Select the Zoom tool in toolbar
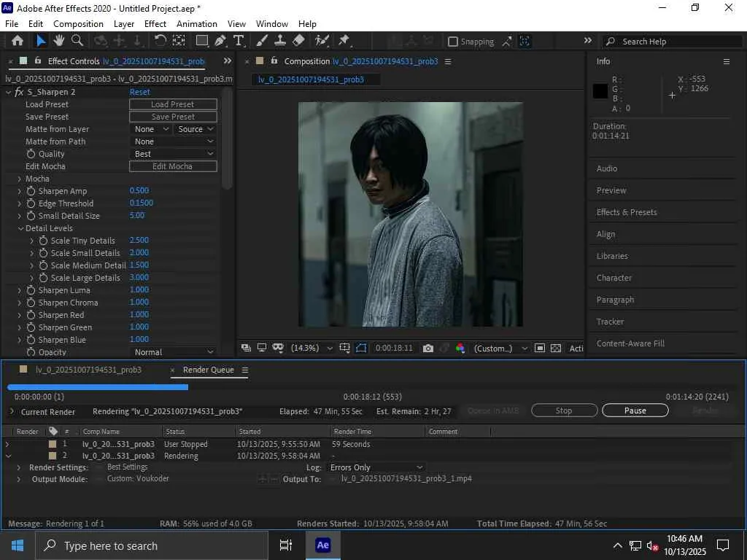Image resolution: width=747 pixels, height=560 pixels. click(x=77, y=41)
